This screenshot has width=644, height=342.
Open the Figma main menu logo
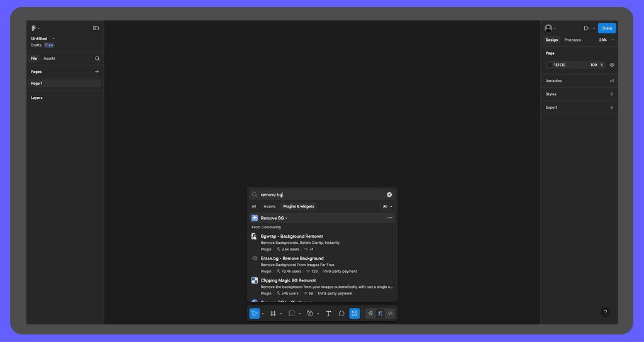(34, 28)
